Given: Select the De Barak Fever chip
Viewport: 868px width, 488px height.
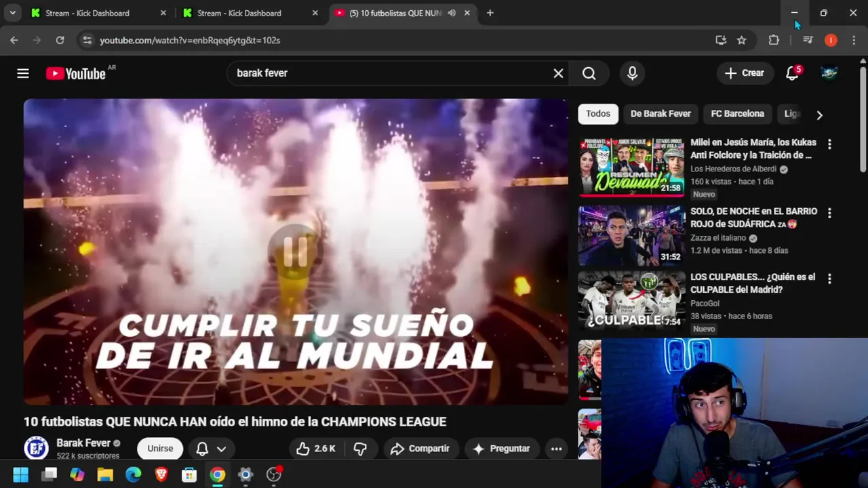Looking at the screenshot, I should [x=660, y=114].
